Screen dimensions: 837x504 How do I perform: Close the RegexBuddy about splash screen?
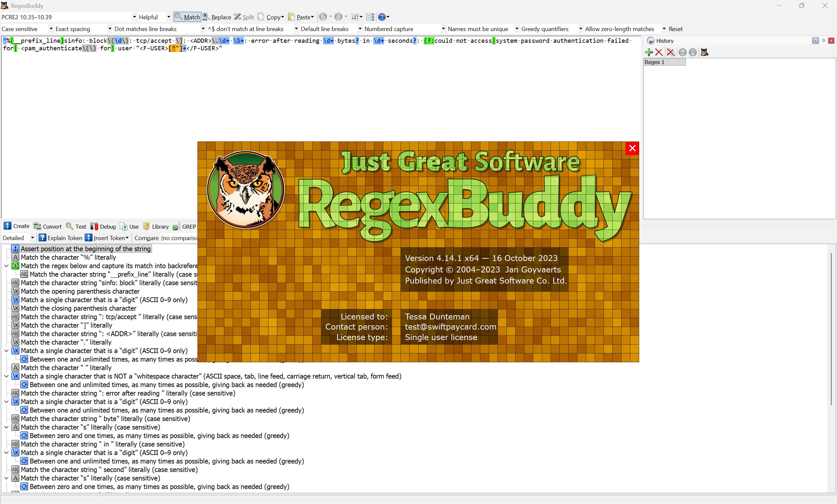click(x=632, y=148)
